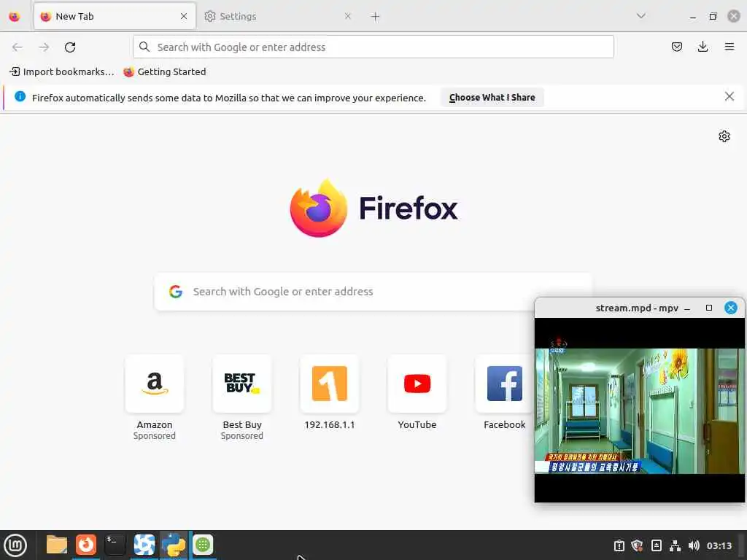Open a new tab with plus icon
Viewport: 747px width, 560px height.
pyautogui.click(x=376, y=17)
